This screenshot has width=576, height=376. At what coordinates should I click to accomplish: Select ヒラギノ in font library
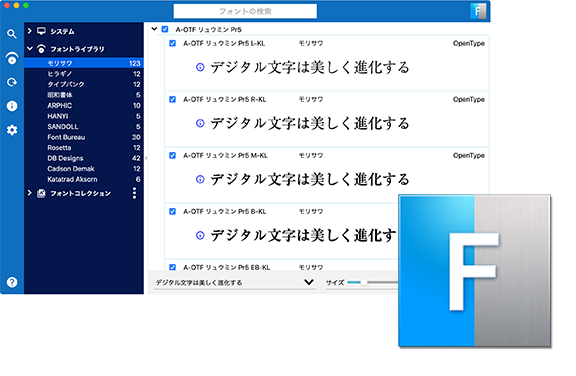[x=84, y=74]
